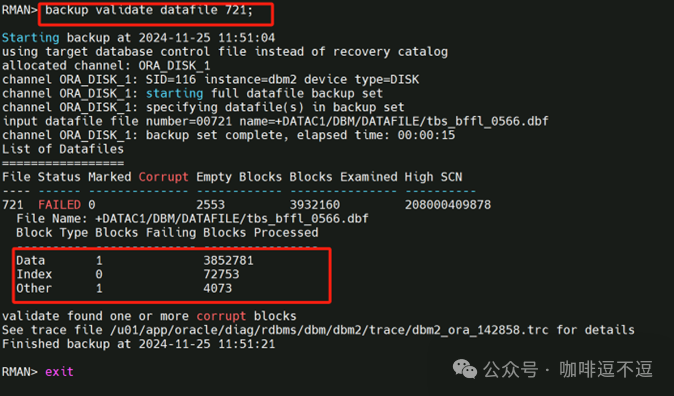The height and width of the screenshot is (396, 674).
Task: Click the Blocks Examined value 3932160
Action: [315, 204]
